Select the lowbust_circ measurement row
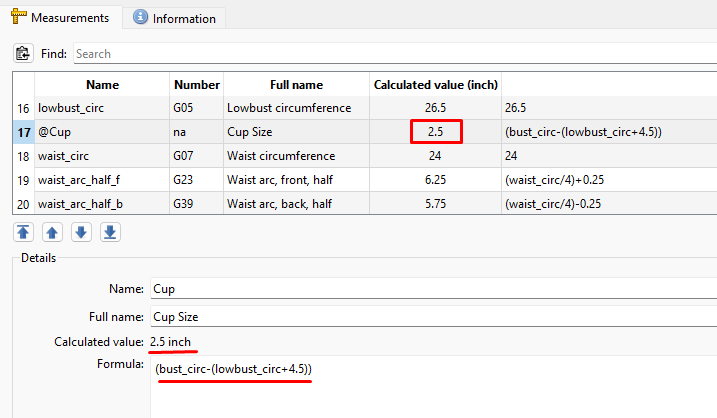Image resolution: width=717 pixels, height=418 pixels. point(102,107)
